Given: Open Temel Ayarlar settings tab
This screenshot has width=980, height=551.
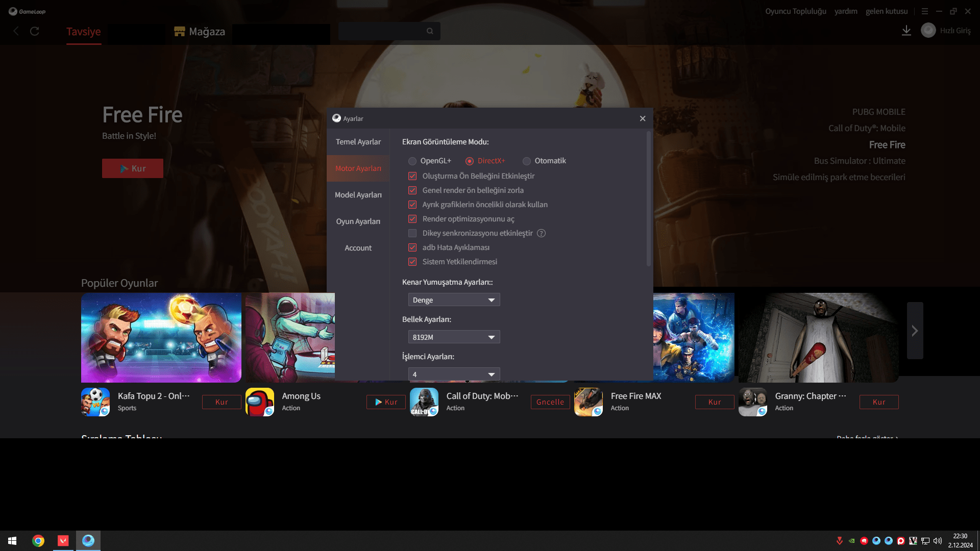Looking at the screenshot, I should tap(358, 142).
